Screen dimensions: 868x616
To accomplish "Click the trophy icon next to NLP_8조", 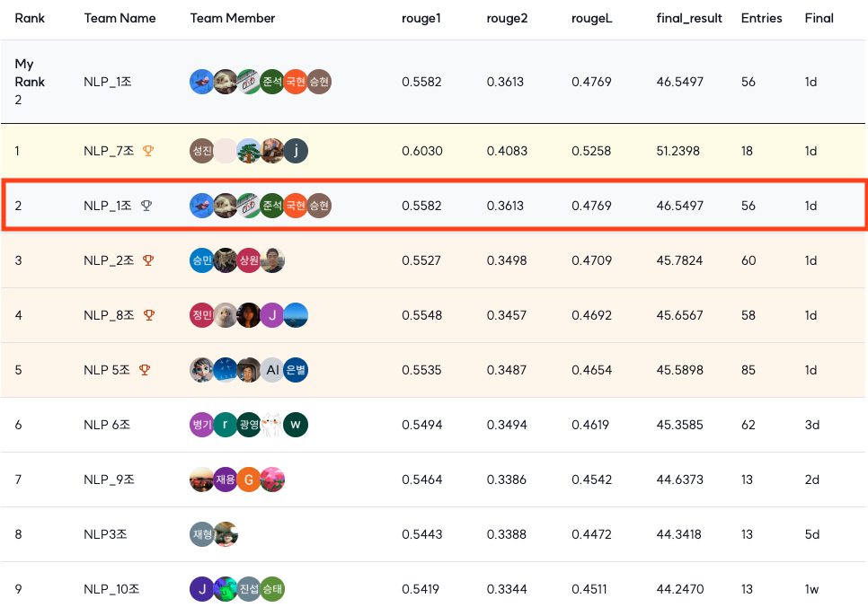I will pos(149,314).
